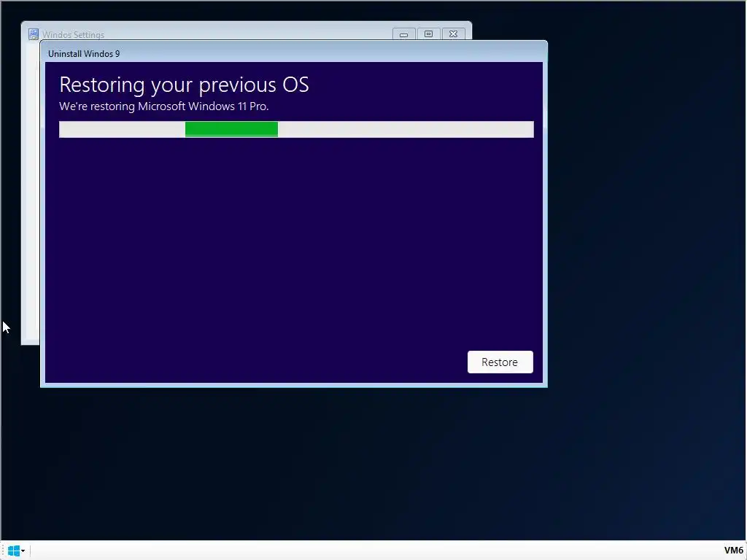Click 'We're restoring Microsoft Windows 11 Pro.' text
The image size is (747, 560).
pos(164,106)
